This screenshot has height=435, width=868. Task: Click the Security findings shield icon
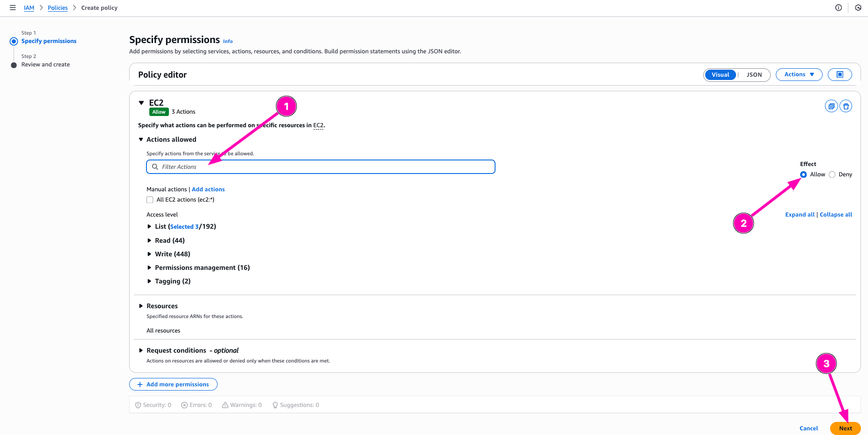point(138,405)
